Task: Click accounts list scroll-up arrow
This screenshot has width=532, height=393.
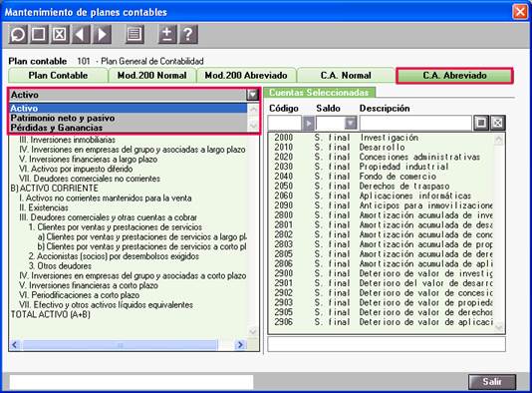Action: tap(498, 140)
